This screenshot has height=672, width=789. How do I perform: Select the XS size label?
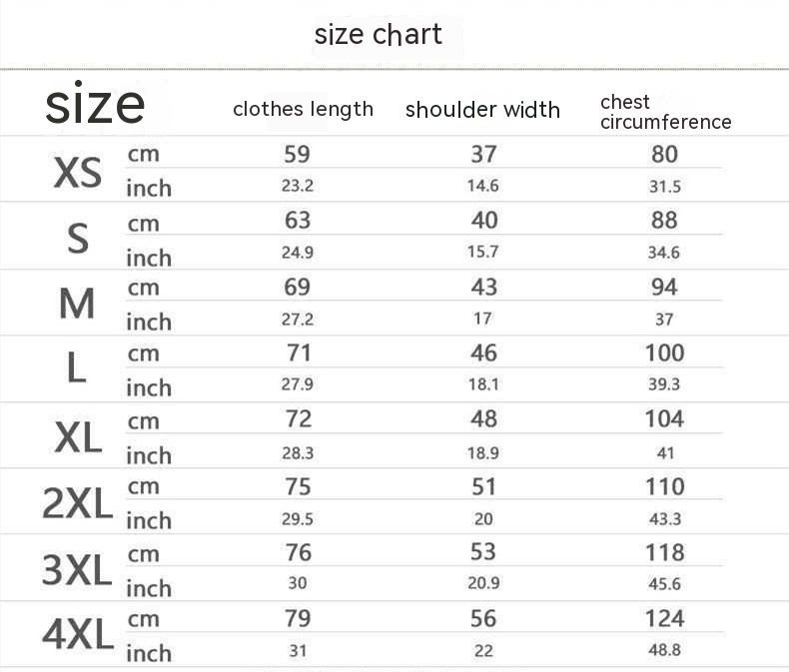click(x=77, y=172)
